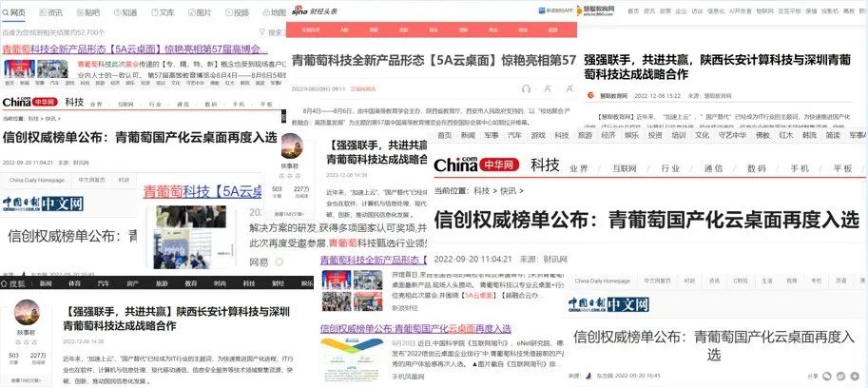
Task: Open the Baidu 地图 tab
Action: click(x=274, y=12)
